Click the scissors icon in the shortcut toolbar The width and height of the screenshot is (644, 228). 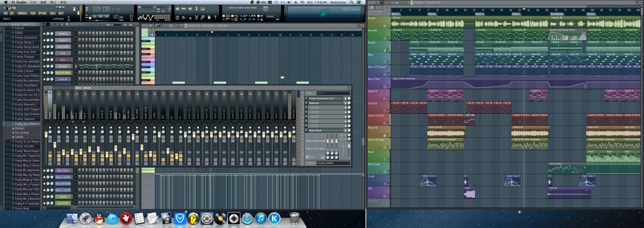196,17
